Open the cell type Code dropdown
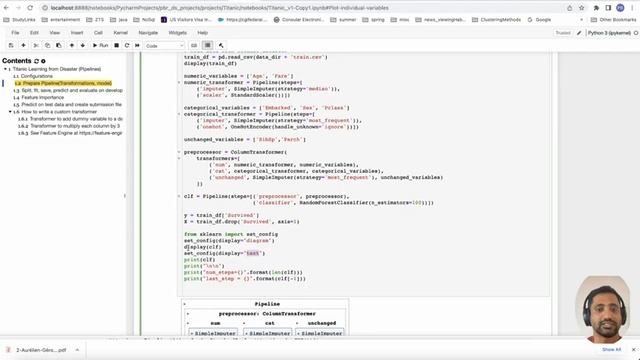640x360 pixels. click(164, 46)
